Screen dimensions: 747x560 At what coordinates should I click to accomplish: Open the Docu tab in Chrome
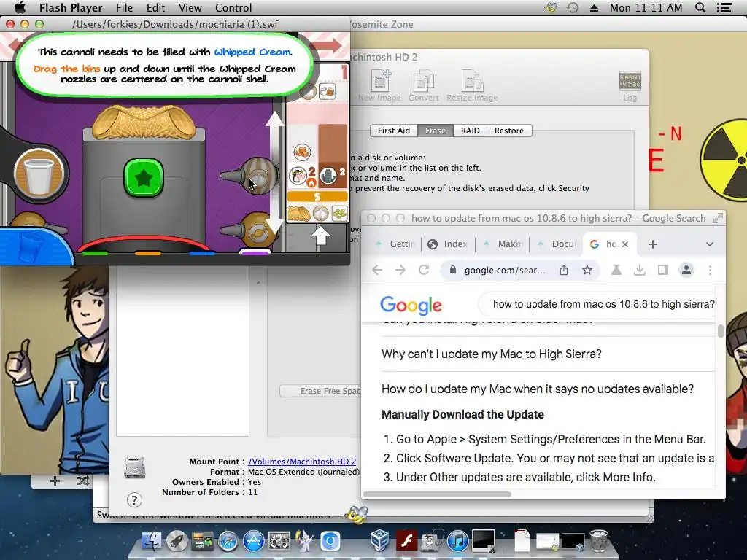(558, 244)
